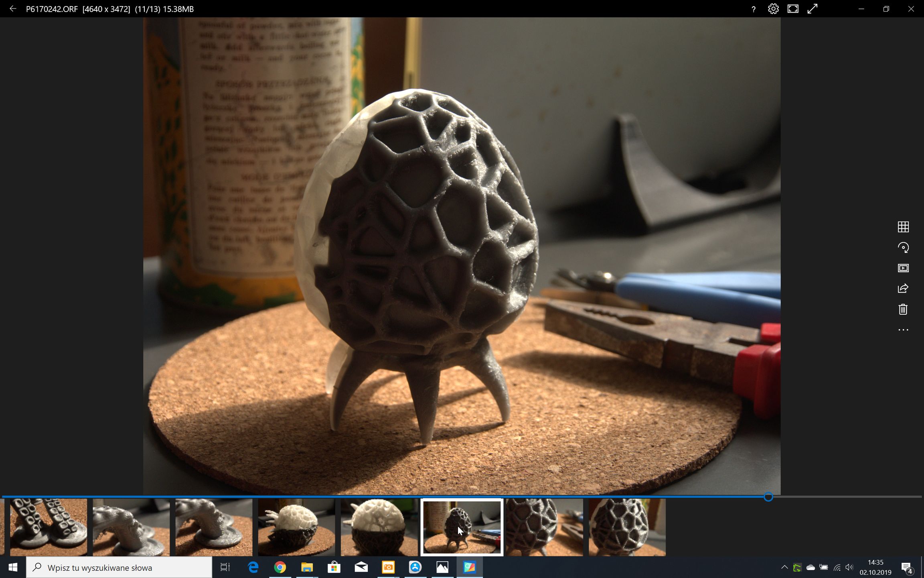Image resolution: width=924 pixels, height=578 pixels.
Task: Open the help question mark icon
Action: [754, 9]
